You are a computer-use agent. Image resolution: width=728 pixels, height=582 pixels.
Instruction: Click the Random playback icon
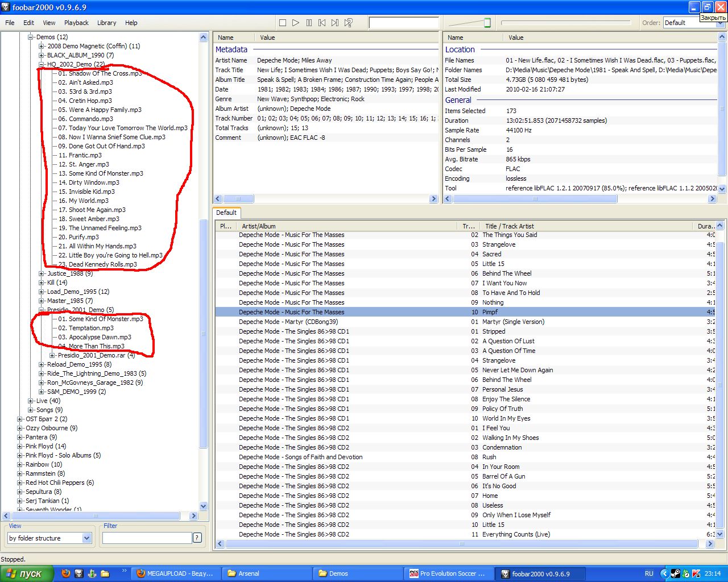[349, 23]
